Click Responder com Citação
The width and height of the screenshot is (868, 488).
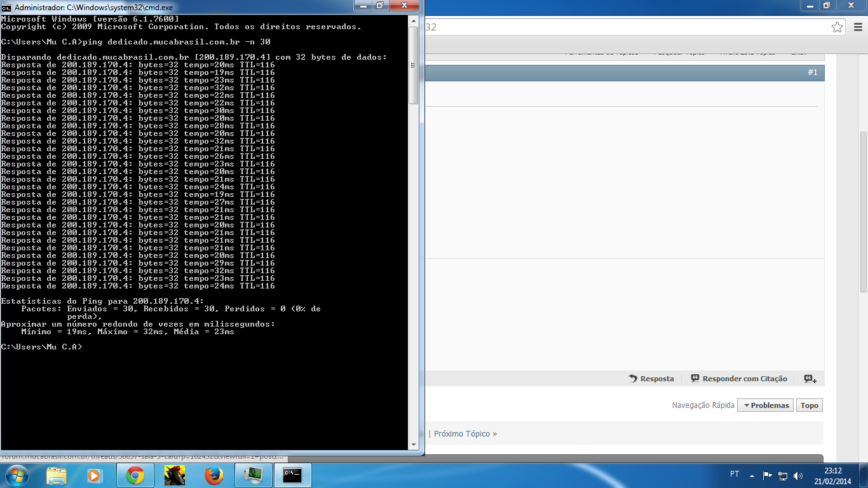pyautogui.click(x=739, y=379)
